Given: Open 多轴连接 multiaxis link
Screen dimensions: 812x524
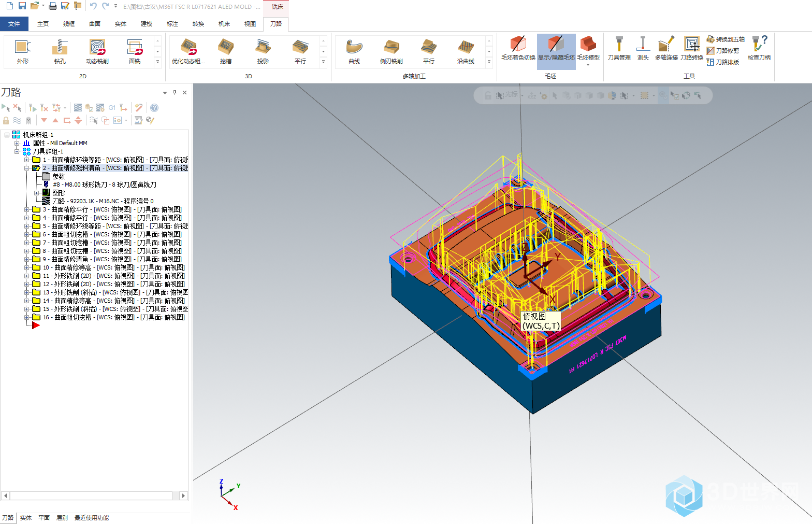Looking at the screenshot, I should (x=666, y=48).
